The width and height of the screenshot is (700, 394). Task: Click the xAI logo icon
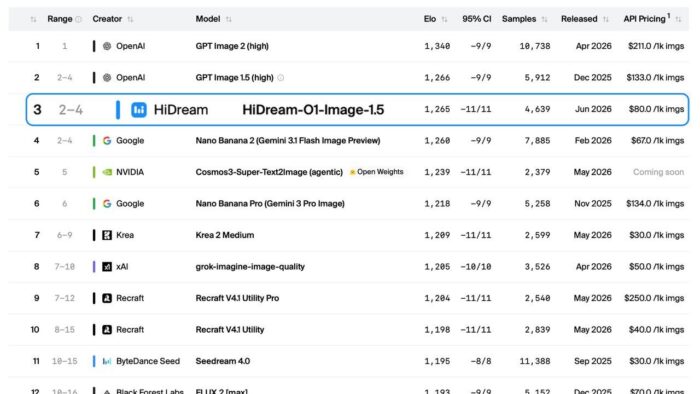click(x=107, y=266)
